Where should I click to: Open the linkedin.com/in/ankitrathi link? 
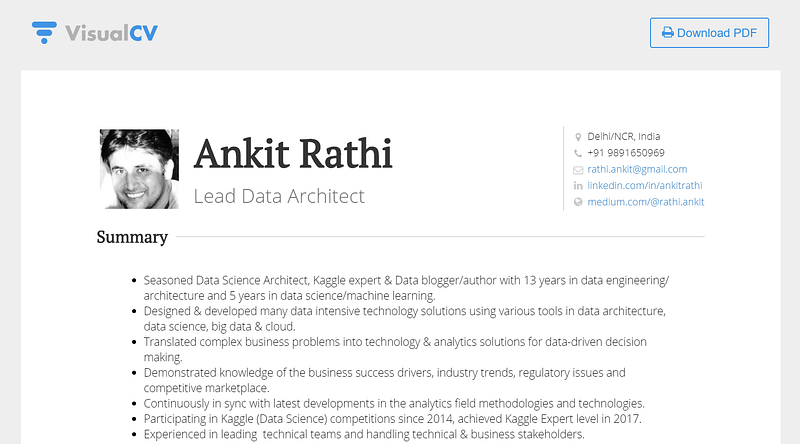click(644, 185)
